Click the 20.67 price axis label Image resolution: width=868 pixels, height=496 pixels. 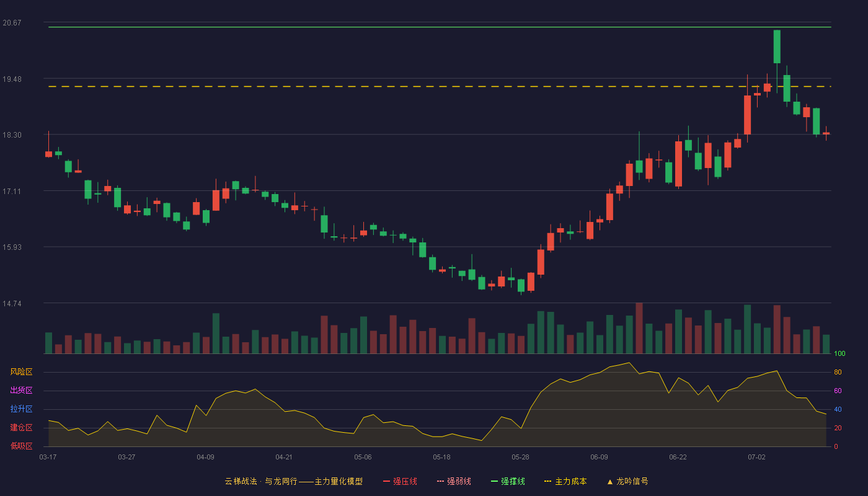coord(12,23)
